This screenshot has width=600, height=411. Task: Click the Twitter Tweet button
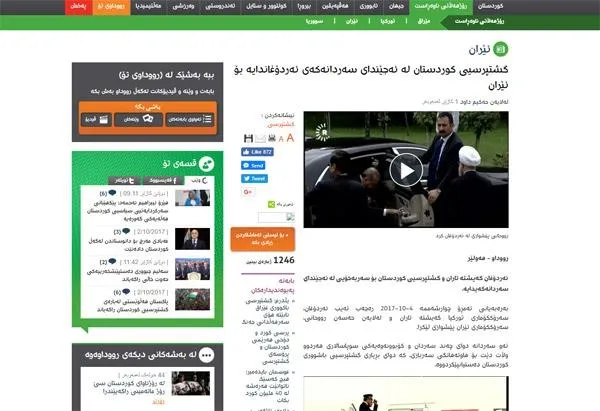(x=254, y=179)
